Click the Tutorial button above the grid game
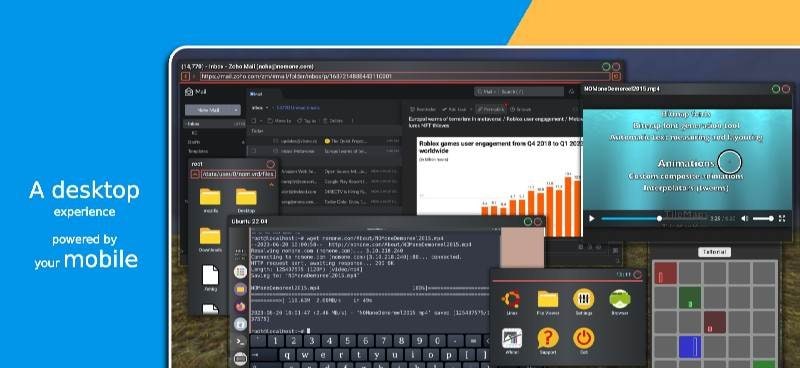 714,252
